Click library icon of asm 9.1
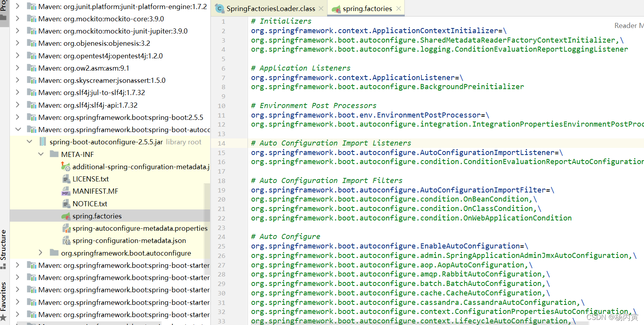Viewport: 644px width, 325px height. (x=31, y=68)
